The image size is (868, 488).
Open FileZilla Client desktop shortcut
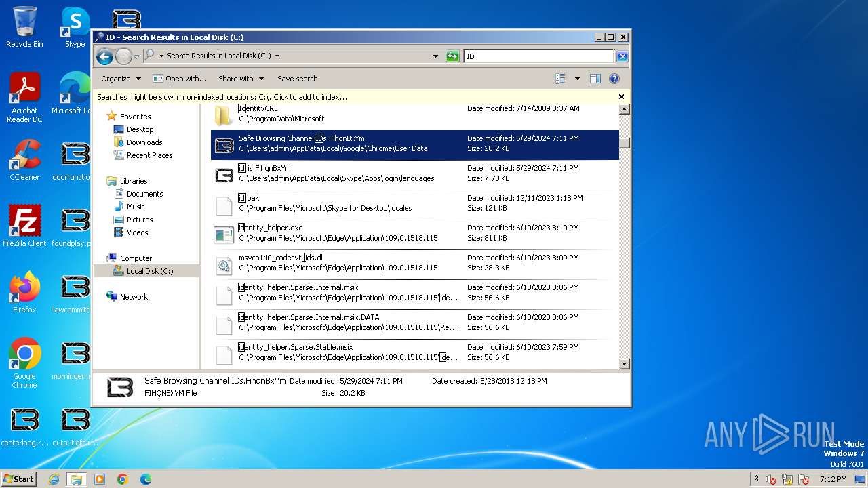pyautogui.click(x=24, y=226)
